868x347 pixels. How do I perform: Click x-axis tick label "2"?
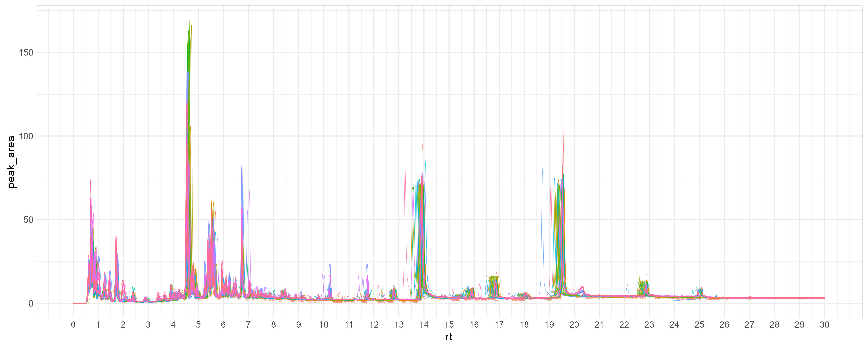[123, 325]
